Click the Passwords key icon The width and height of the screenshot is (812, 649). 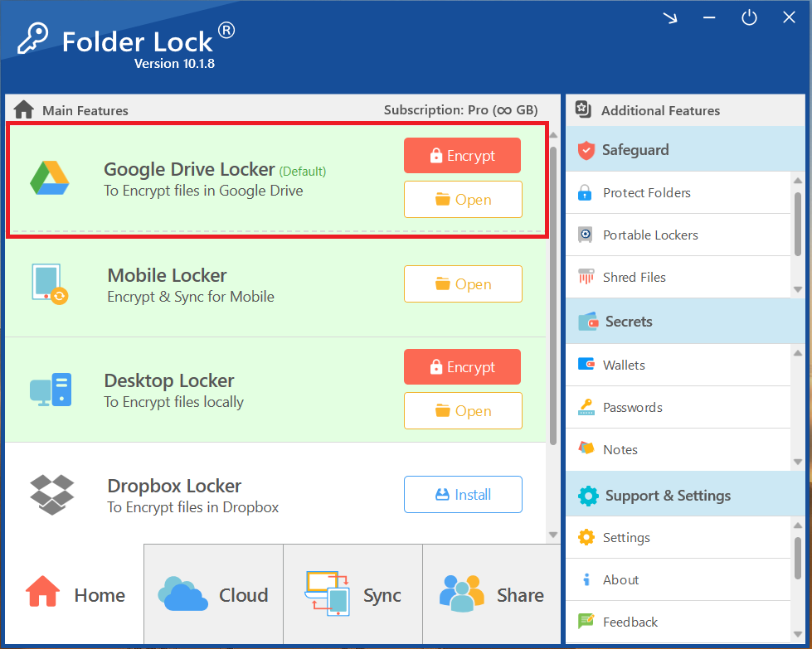(586, 407)
